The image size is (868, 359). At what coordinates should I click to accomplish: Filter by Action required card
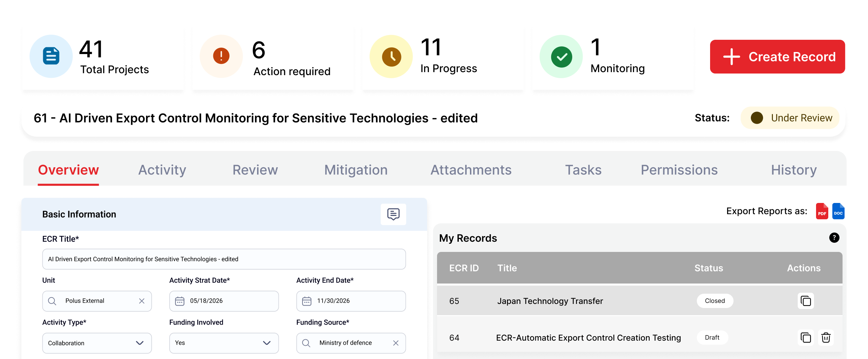coord(273,57)
